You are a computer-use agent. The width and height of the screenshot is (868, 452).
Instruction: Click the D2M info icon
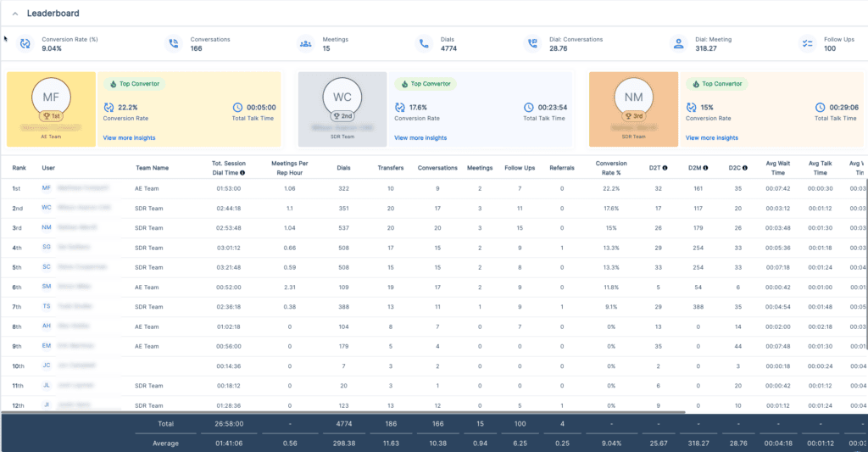coord(705,168)
